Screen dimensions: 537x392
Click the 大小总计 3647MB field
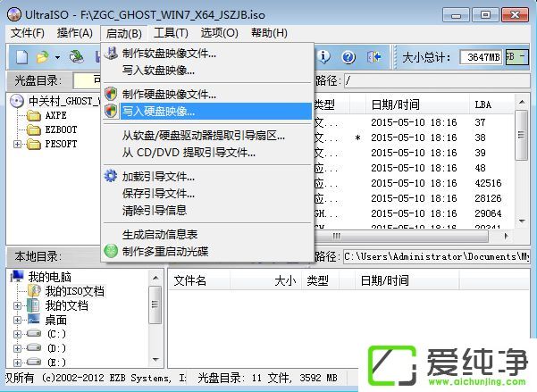[x=482, y=57]
